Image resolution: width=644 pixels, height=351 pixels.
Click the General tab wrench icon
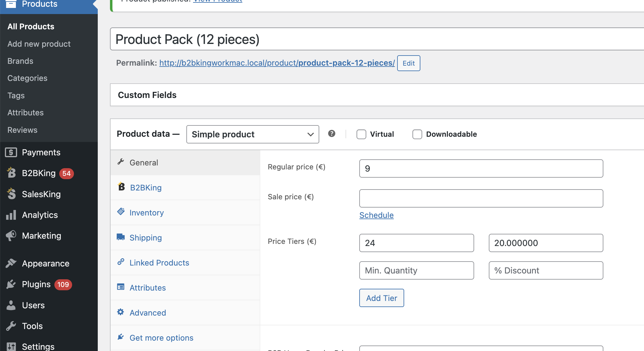pyautogui.click(x=121, y=162)
